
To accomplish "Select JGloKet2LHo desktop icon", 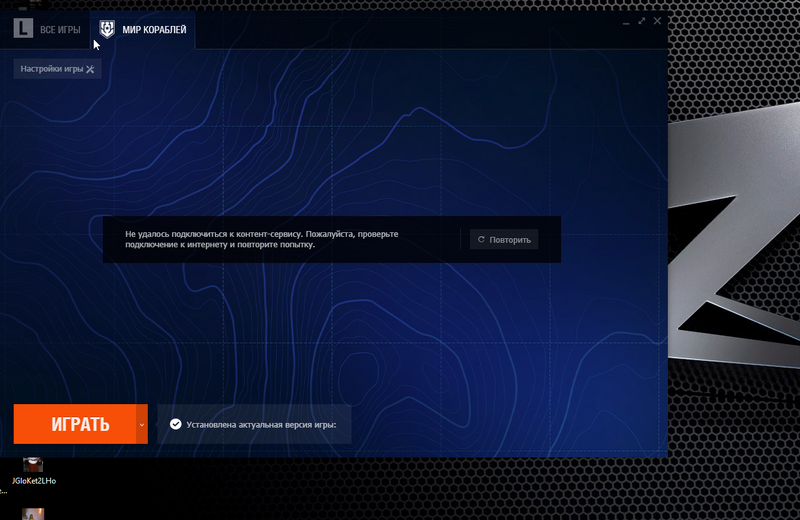I will click(33, 465).
